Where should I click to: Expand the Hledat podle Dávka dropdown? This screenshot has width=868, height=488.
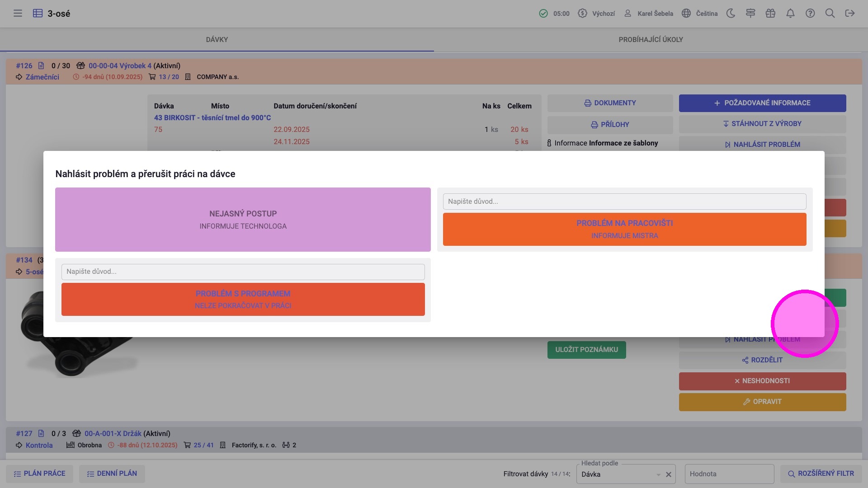coord(658,474)
